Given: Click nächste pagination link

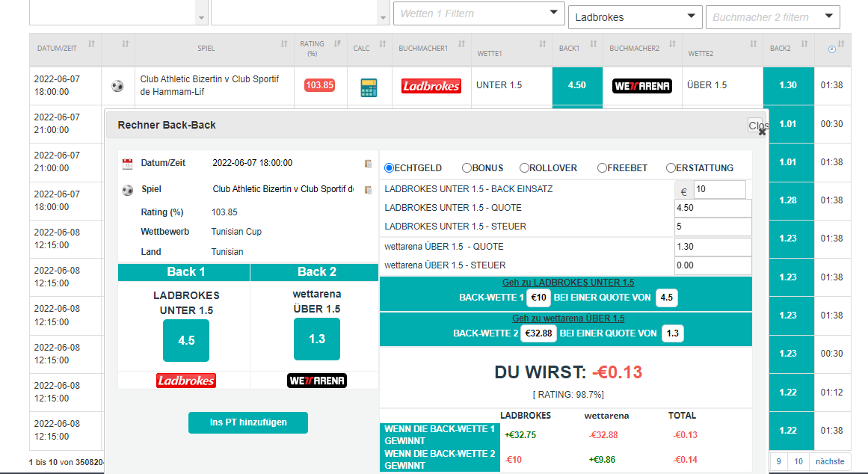Looking at the screenshot, I should 830,461.
